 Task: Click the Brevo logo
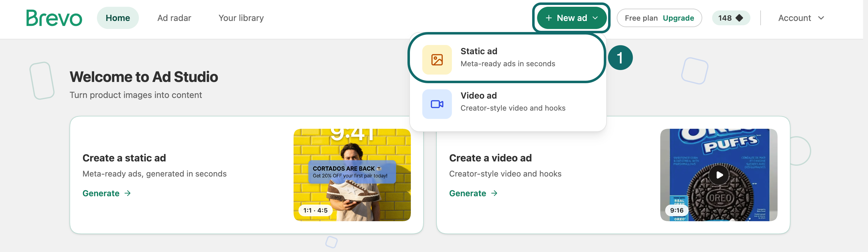pos(54,18)
